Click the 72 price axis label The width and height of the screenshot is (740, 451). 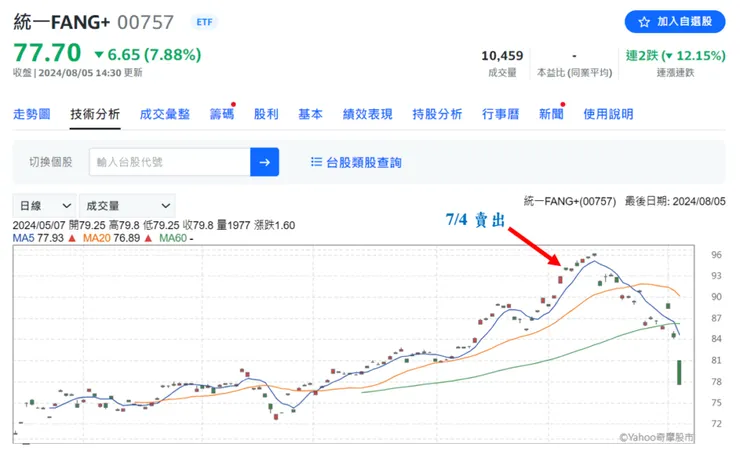tap(716, 424)
